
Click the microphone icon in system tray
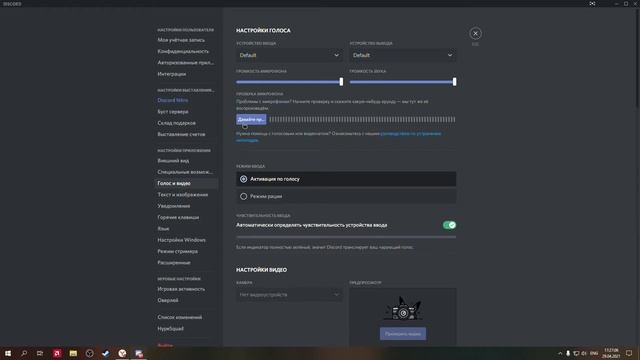(568, 353)
